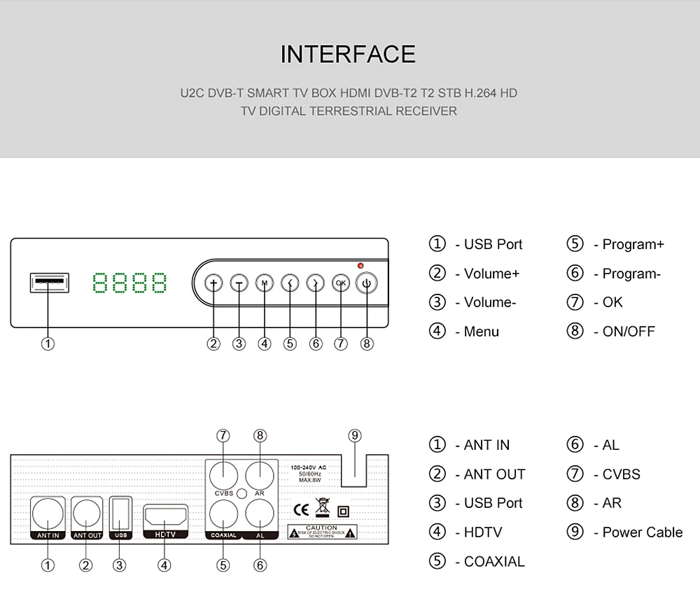Click the HDTV port on rear panel
700x608 pixels.
tap(166, 518)
